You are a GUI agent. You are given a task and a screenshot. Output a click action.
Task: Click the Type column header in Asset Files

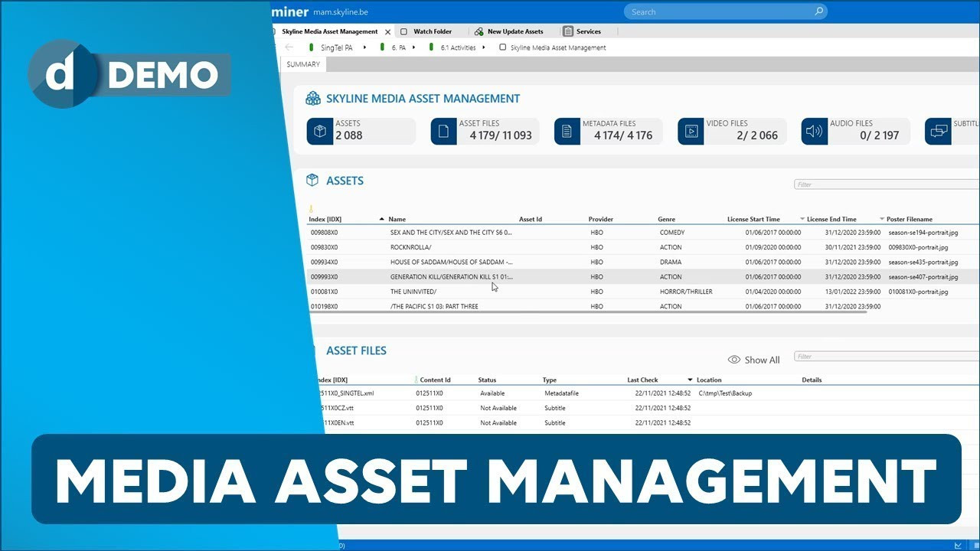click(550, 380)
